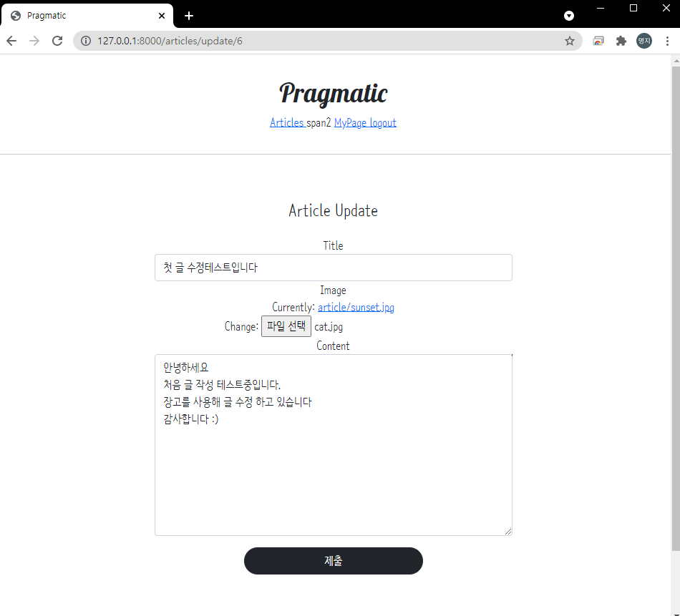Open a new tab with plus button
The height and width of the screenshot is (616, 680).
point(189,16)
